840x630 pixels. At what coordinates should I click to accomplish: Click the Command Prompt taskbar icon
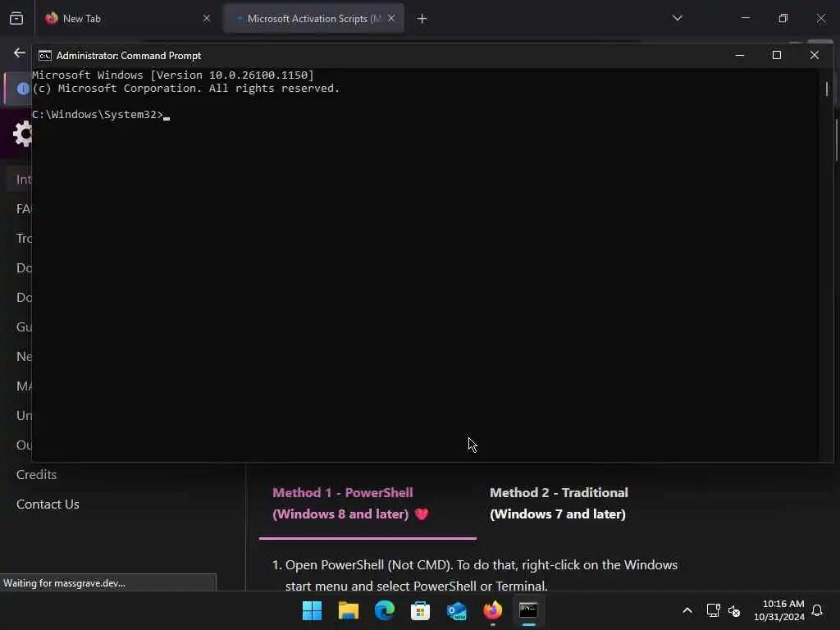coord(529,610)
